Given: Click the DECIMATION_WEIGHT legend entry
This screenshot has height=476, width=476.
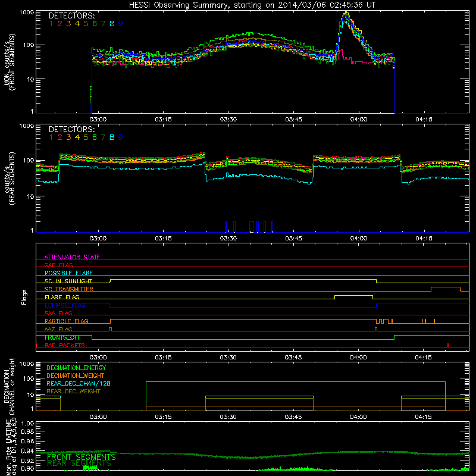Looking at the screenshot, I should (x=76, y=375).
